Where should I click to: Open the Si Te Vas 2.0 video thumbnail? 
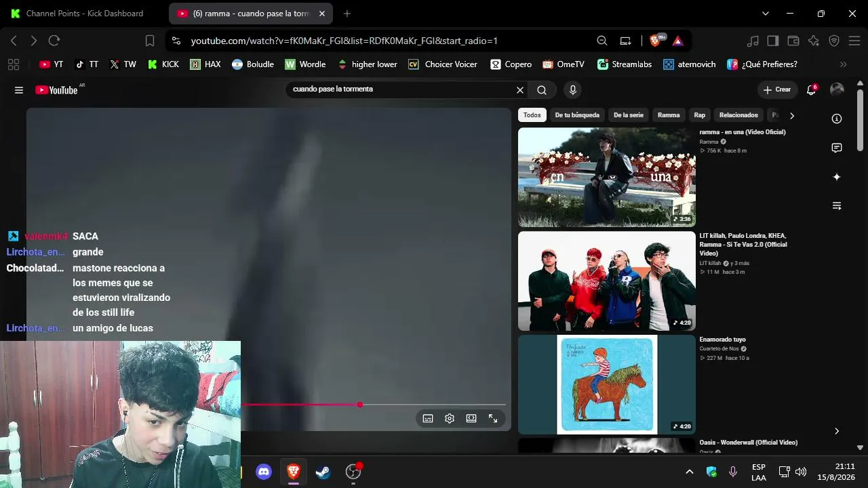click(x=607, y=281)
